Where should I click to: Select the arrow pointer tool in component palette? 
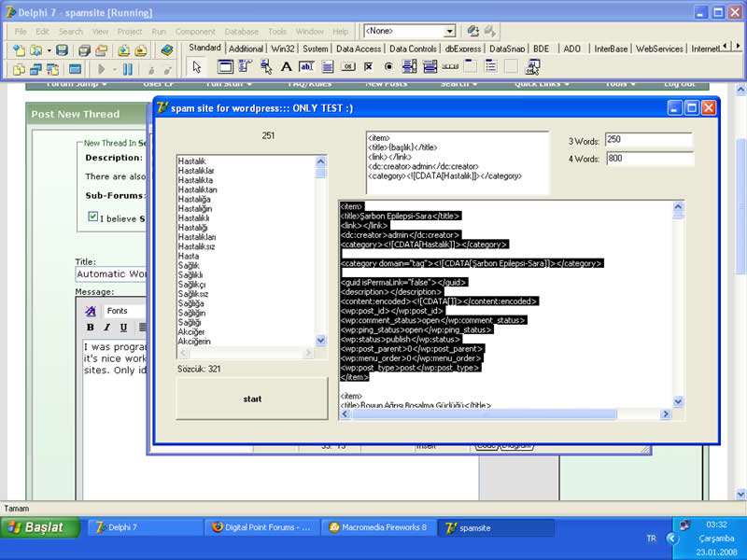point(196,66)
